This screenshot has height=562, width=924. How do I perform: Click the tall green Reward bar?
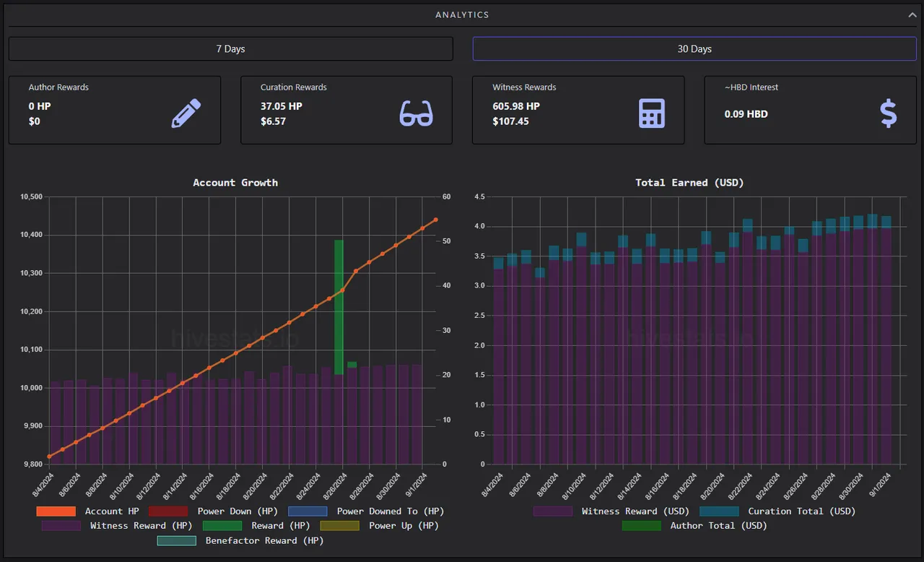click(x=339, y=307)
